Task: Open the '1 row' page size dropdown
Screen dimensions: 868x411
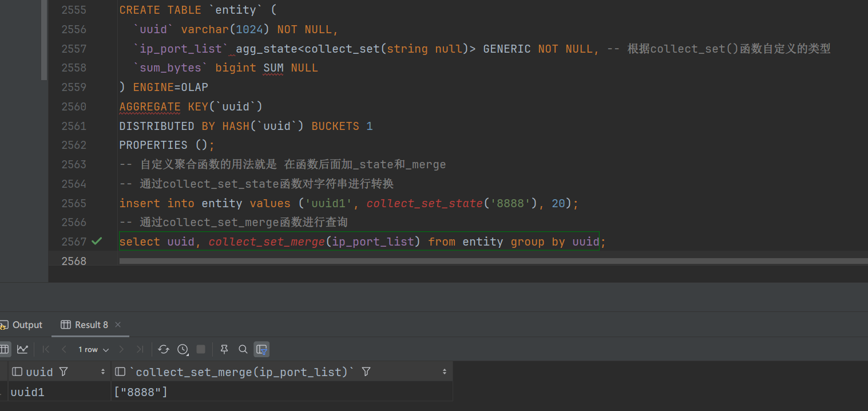Action: click(93, 349)
